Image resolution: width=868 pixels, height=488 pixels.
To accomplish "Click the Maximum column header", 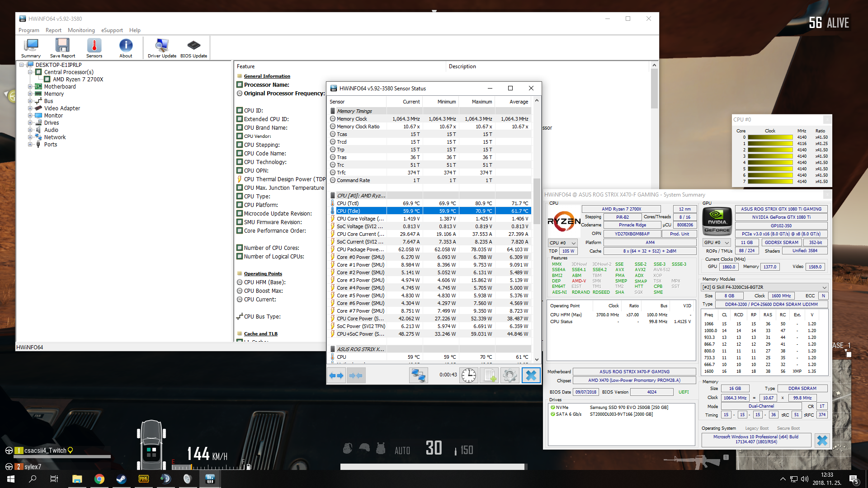I will (x=477, y=102).
